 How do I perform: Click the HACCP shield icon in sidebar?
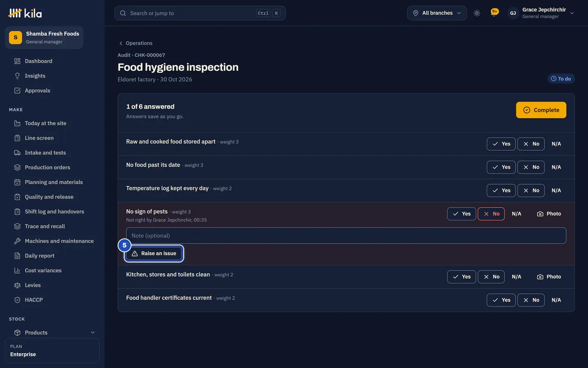click(x=17, y=300)
